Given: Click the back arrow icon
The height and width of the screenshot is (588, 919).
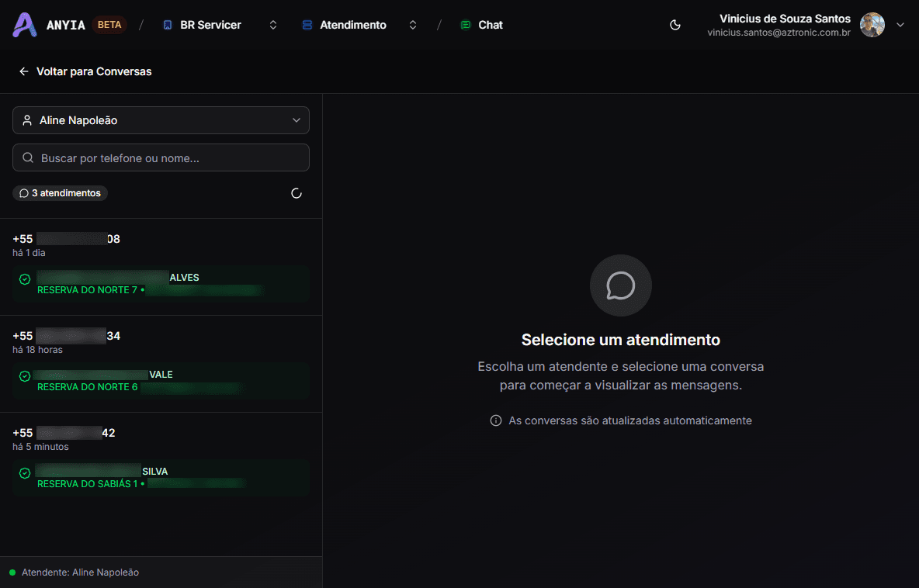Looking at the screenshot, I should (x=23, y=71).
